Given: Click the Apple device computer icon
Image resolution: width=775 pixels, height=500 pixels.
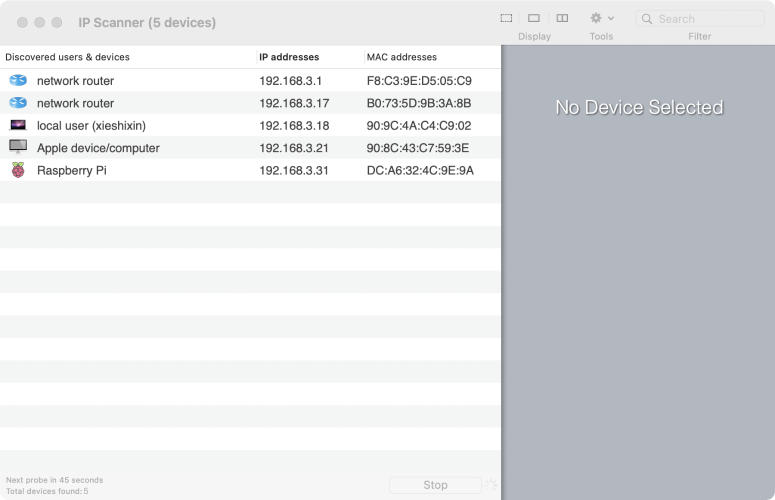Looking at the screenshot, I should point(18,147).
